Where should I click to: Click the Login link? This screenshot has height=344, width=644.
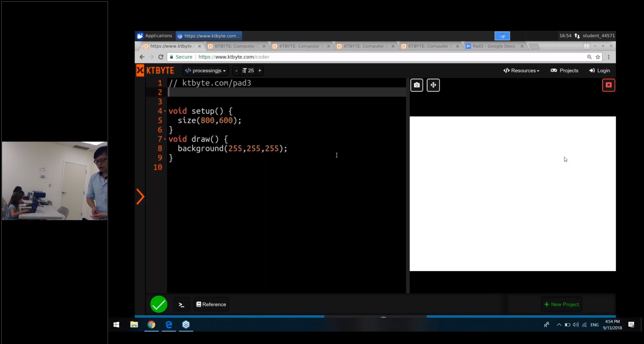599,70
